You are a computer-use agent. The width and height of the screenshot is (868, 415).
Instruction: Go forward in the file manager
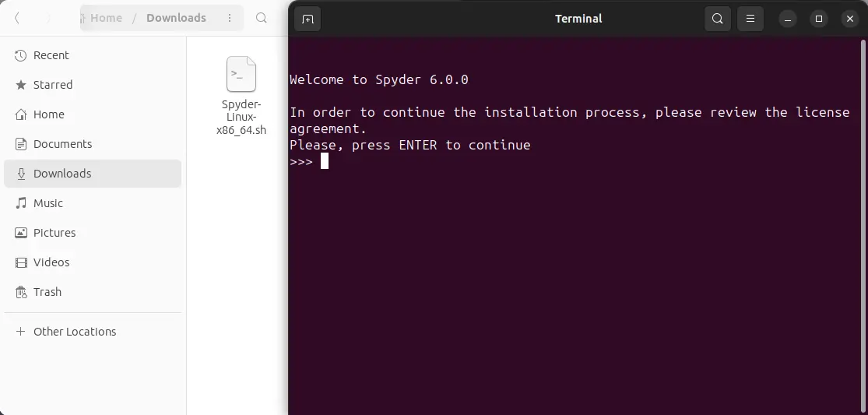click(x=48, y=18)
